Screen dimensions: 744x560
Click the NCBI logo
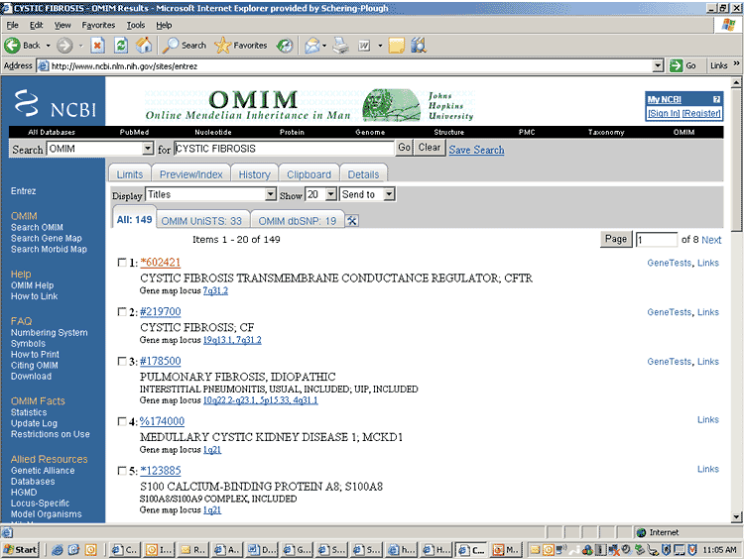[x=55, y=103]
